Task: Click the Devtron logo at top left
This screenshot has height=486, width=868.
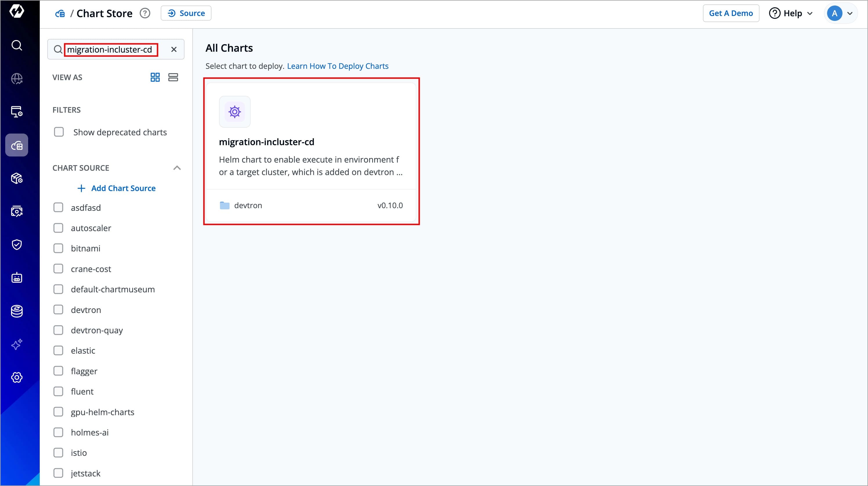Action: [17, 11]
